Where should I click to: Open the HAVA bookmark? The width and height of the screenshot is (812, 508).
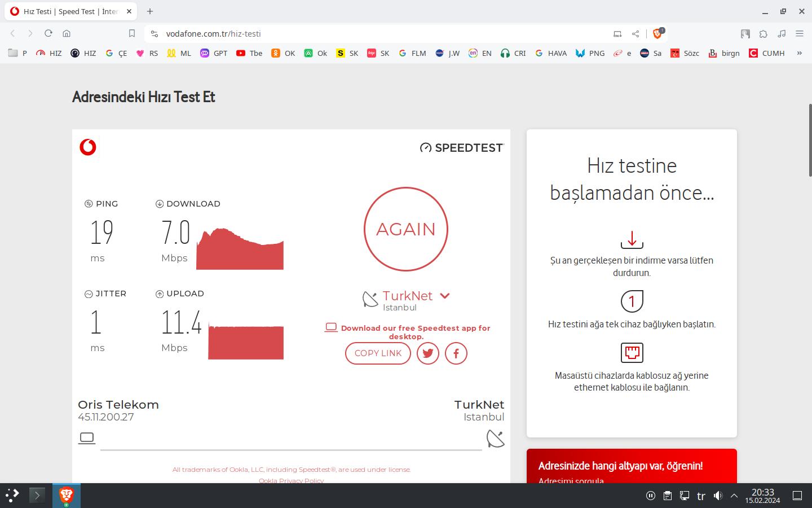click(x=551, y=53)
